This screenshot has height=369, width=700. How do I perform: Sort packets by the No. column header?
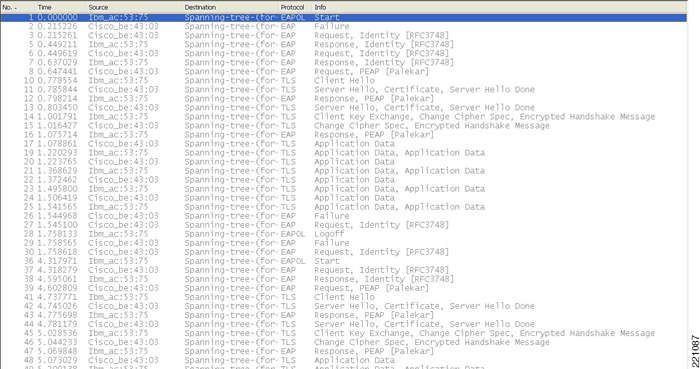[x=17, y=7]
